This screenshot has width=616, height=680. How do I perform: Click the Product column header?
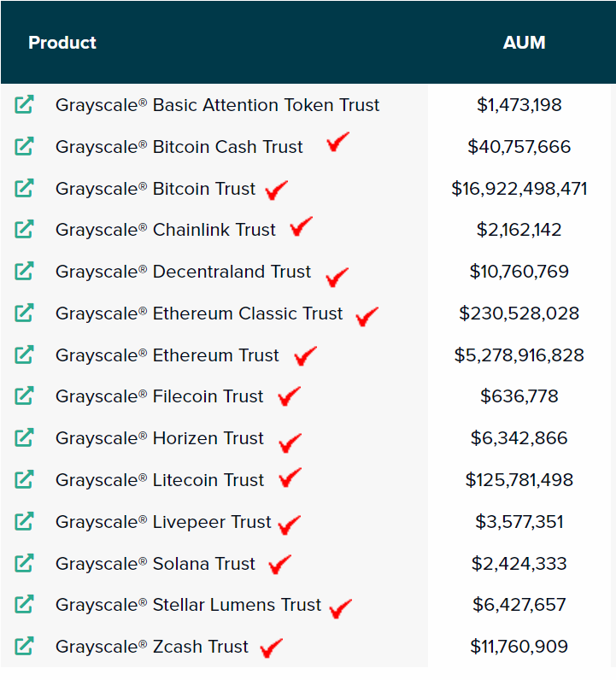(x=62, y=43)
